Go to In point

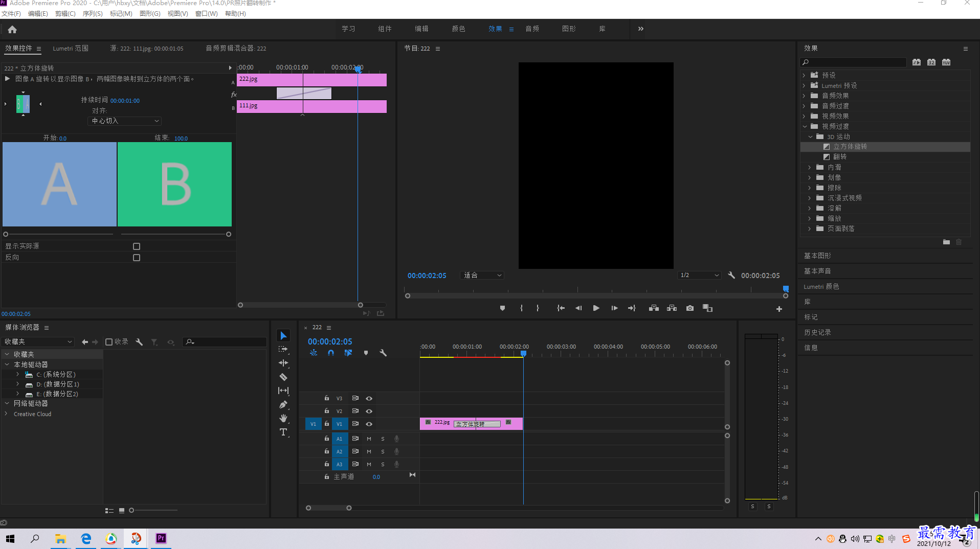561,308
